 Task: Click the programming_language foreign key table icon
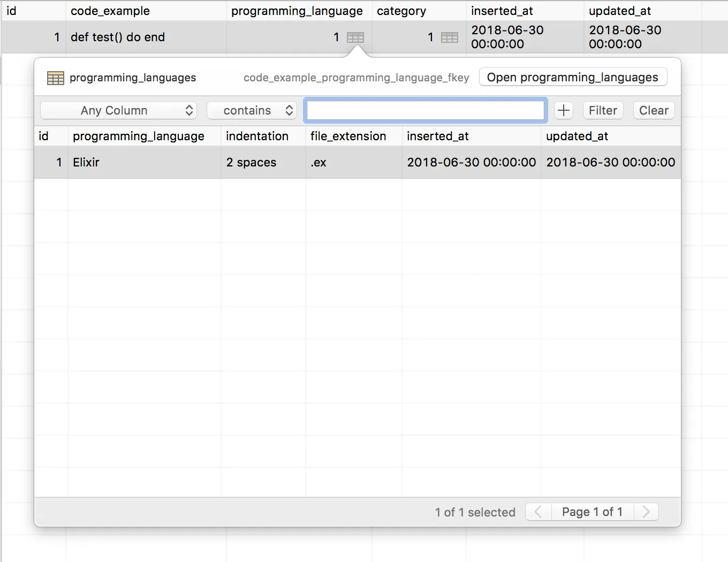tap(355, 37)
